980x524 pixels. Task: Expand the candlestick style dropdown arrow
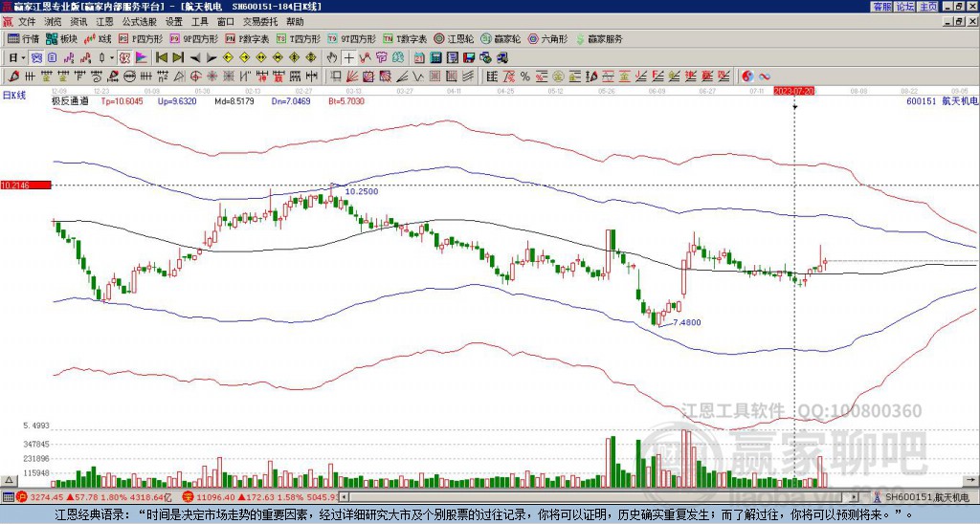click(112, 58)
